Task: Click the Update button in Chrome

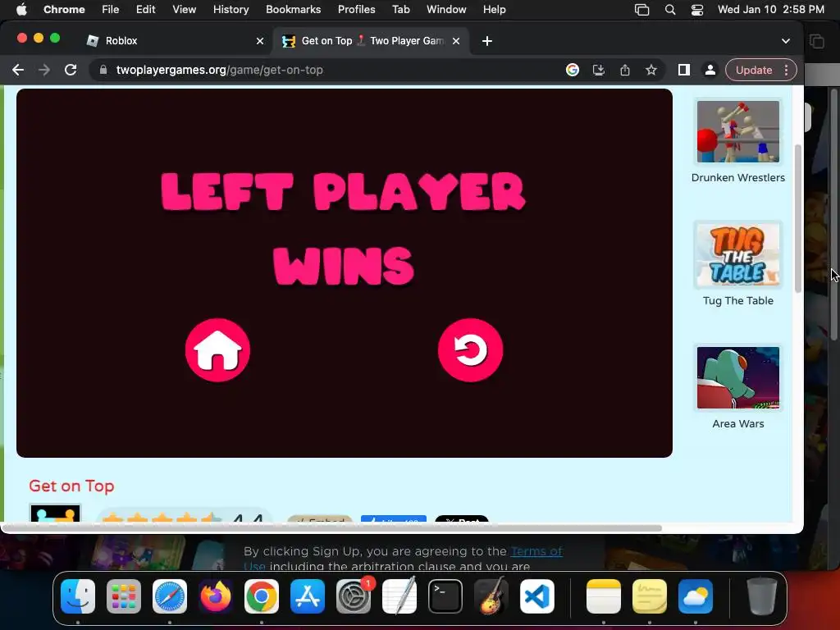Action: 754,70
